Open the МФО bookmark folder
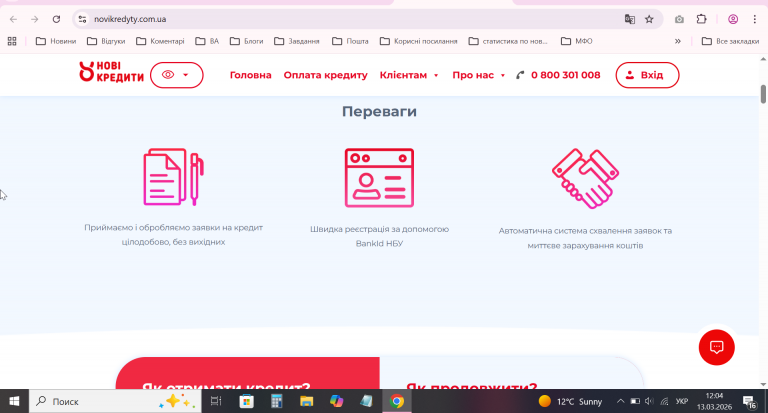768x413 pixels. 576,41
